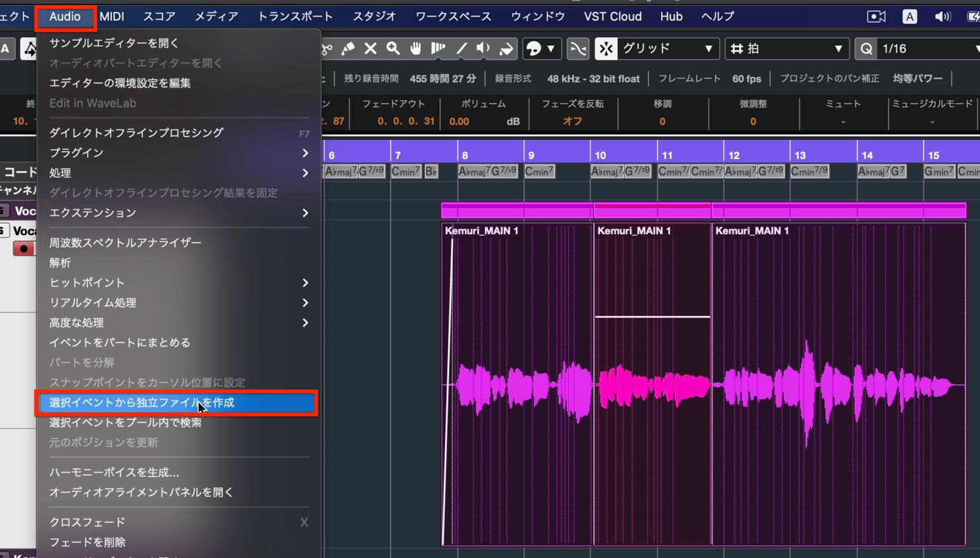Toggle the Vocal track record enable button

[24, 249]
